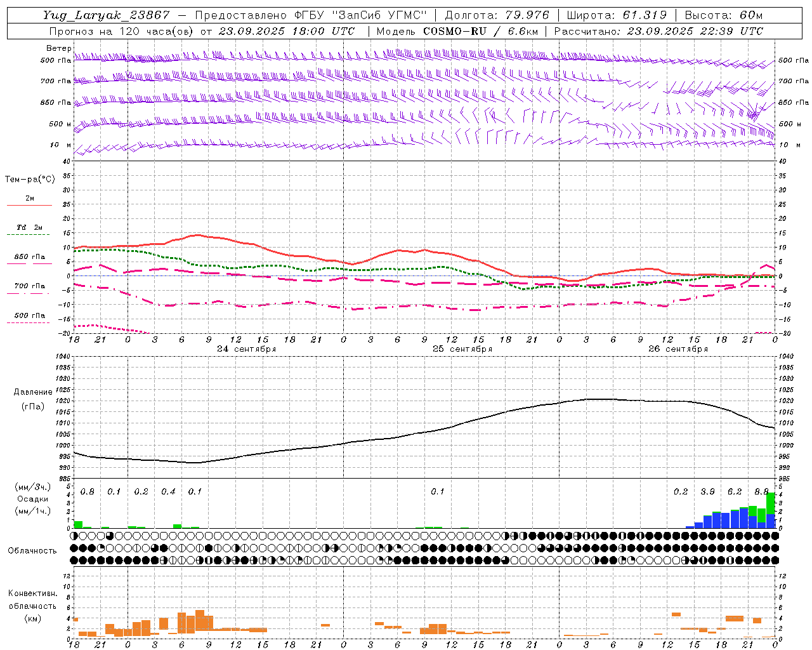This screenshot has height=650, width=812.
Task: Click the 0.8 precipitation value
Action: (x=88, y=492)
